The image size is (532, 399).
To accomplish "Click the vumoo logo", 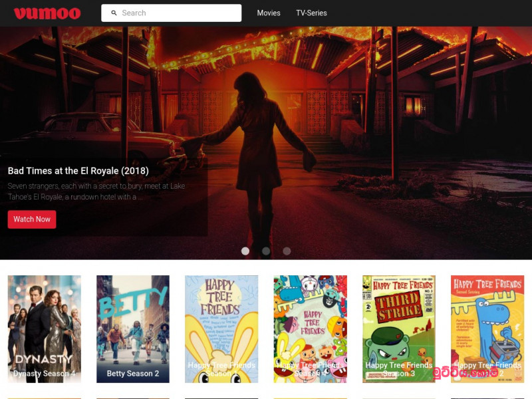I will [x=47, y=13].
